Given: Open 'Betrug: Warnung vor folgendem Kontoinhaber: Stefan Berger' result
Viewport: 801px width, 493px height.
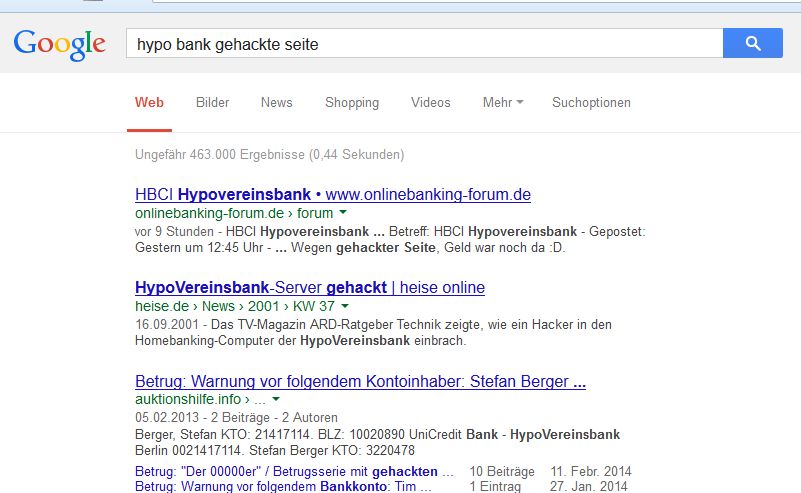Looking at the screenshot, I should tap(360, 381).
